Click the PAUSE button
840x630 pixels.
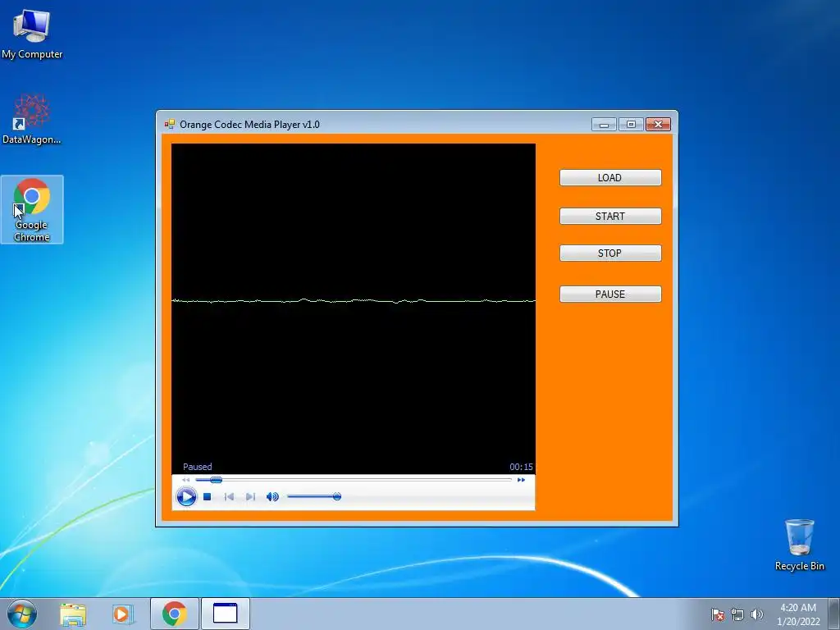click(x=610, y=294)
